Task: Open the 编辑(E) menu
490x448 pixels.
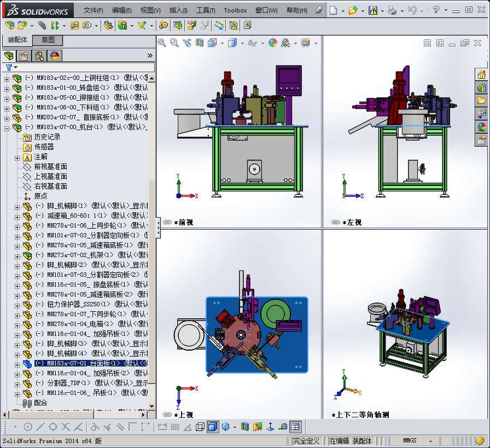Action: [122, 10]
